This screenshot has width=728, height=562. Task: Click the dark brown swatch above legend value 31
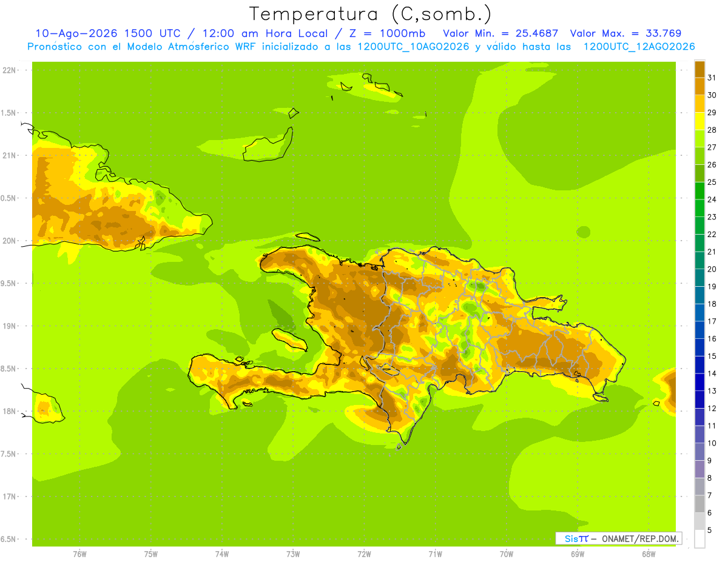click(699, 69)
